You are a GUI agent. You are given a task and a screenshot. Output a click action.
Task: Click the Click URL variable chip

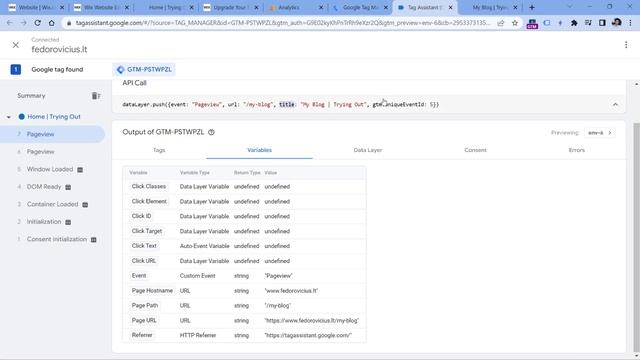(144, 261)
